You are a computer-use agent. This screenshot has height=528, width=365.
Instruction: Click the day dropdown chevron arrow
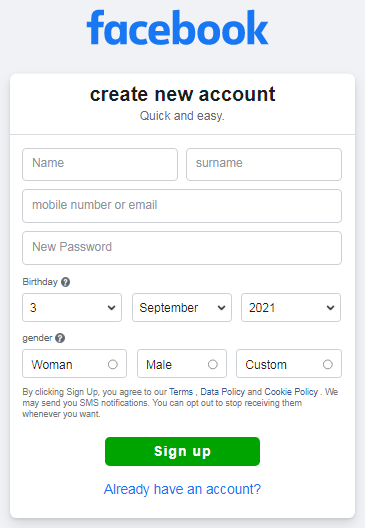pos(111,308)
